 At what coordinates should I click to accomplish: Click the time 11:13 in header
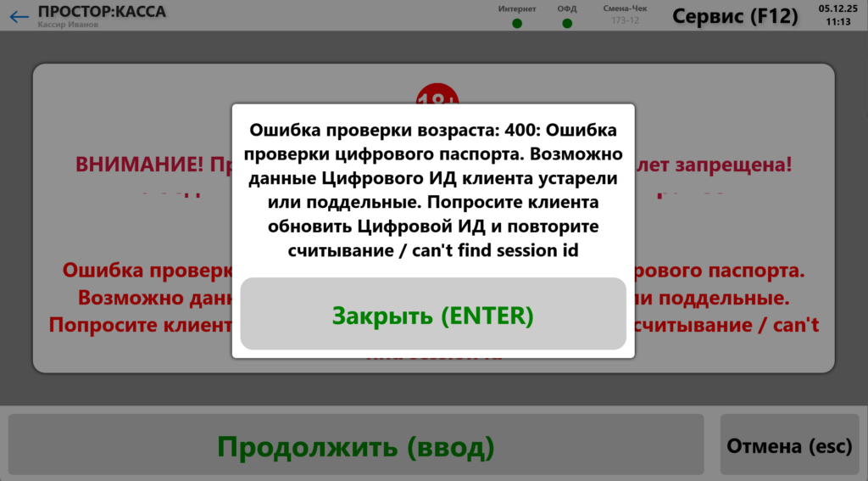(x=837, y=21)
